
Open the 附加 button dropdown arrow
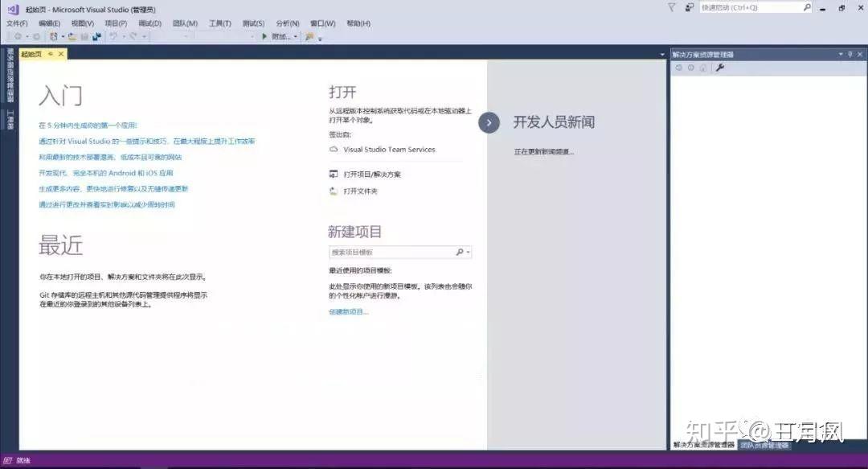coord(296,36)
